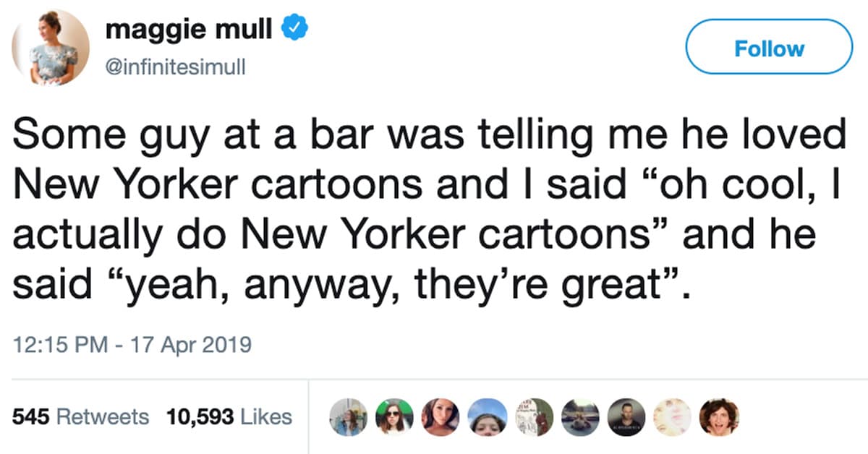Click liker avatar showing forehead against blue sky
868x454 pixels.
click(x=487, y=417)
